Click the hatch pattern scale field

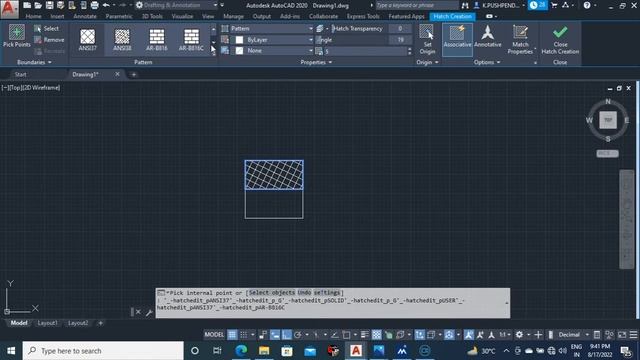click(365, 51)
